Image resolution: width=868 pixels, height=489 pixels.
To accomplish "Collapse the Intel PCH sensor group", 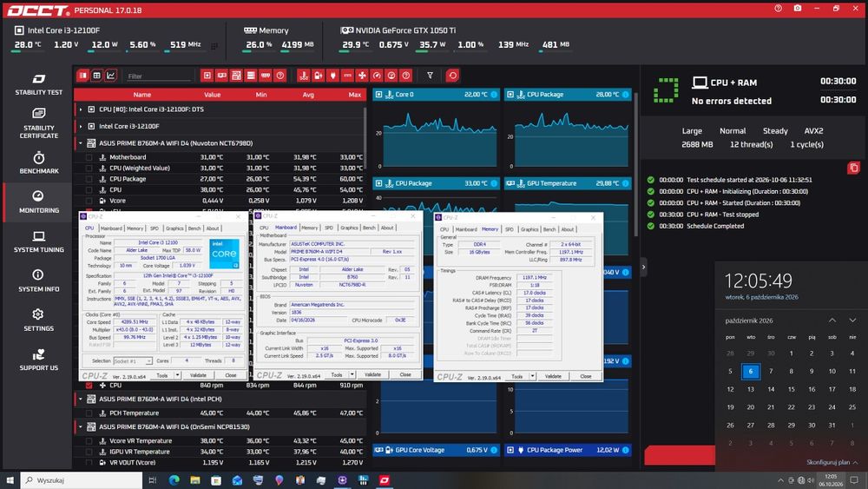I will (80, 400).
